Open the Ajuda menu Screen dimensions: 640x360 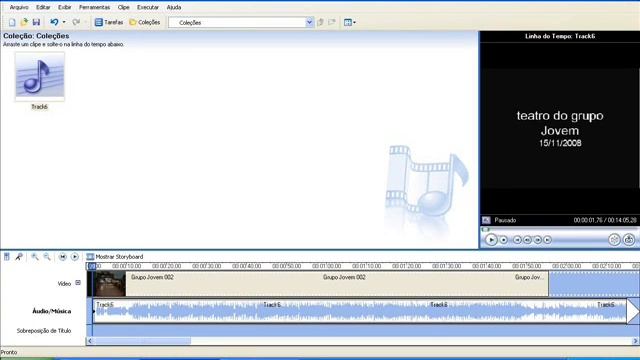[x=173, y=7]
